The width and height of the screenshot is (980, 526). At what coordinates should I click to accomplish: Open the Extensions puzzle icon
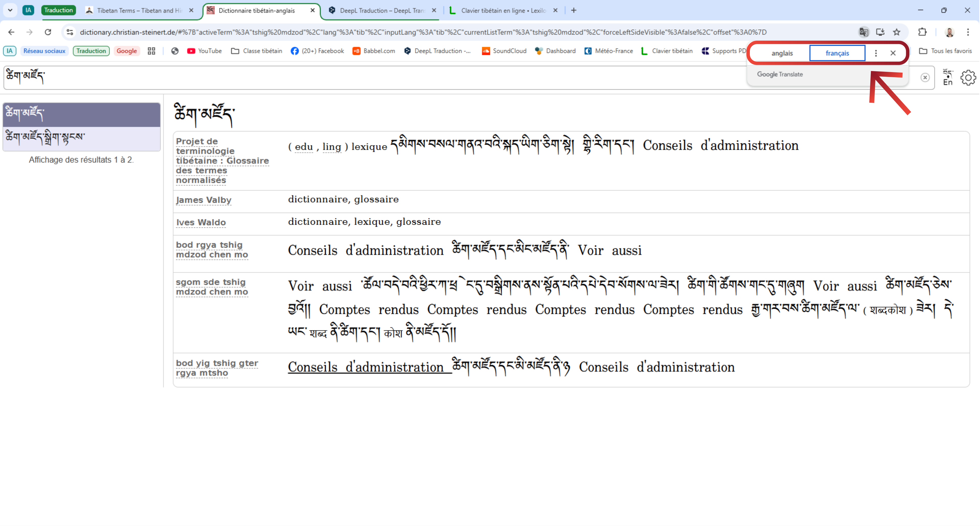pos(922,32)
